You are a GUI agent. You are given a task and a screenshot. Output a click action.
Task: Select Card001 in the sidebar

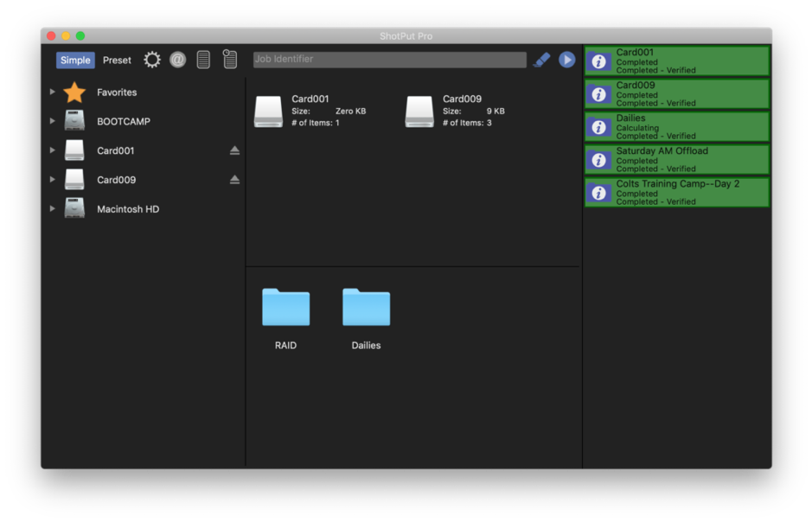pyautogui.click(x=115, y=151)
